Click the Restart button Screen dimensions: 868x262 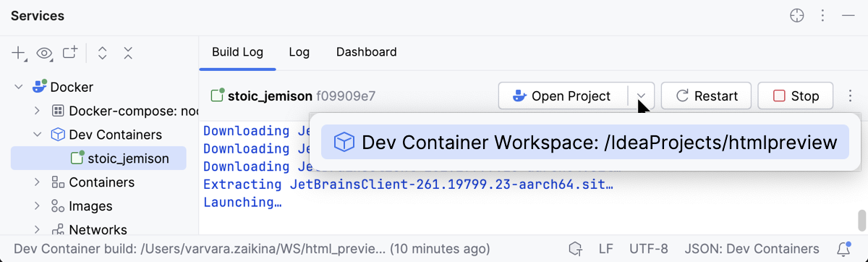707,96
